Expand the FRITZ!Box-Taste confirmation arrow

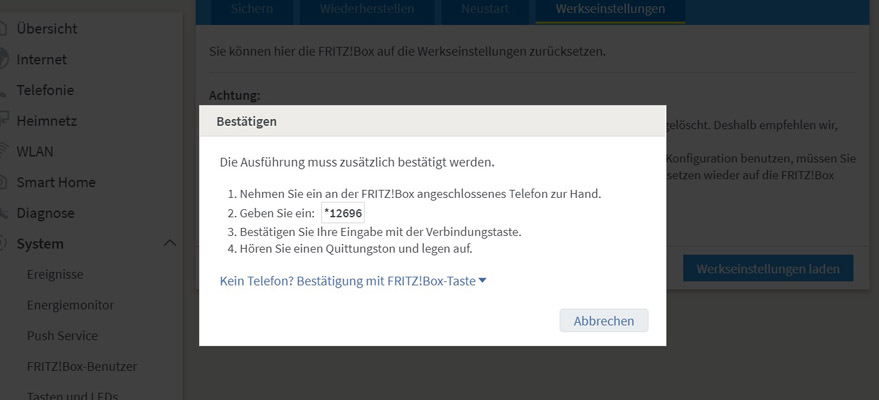click(483, 281)
